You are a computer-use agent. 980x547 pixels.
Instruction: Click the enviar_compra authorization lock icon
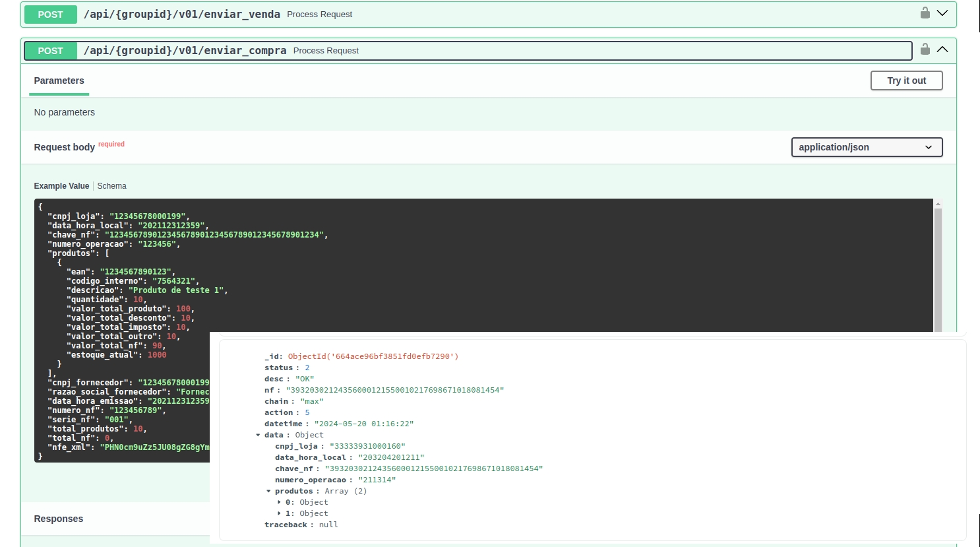[x=925, y=49]
